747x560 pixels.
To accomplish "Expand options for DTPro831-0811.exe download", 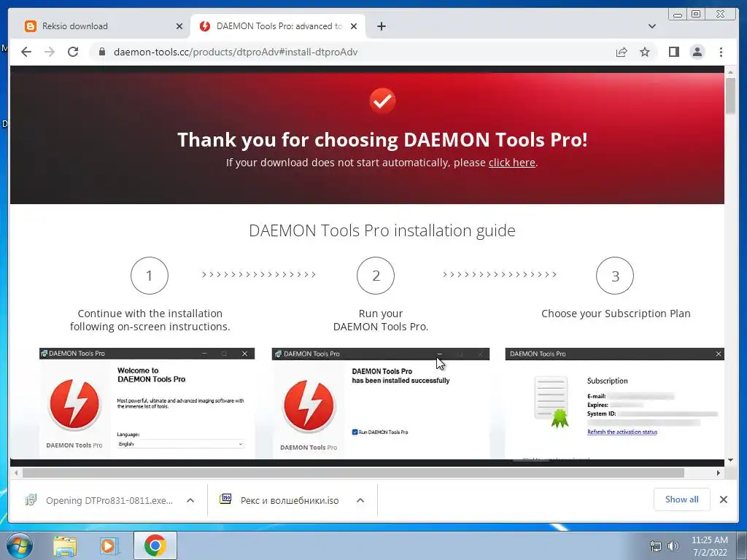I will [190, 500].
